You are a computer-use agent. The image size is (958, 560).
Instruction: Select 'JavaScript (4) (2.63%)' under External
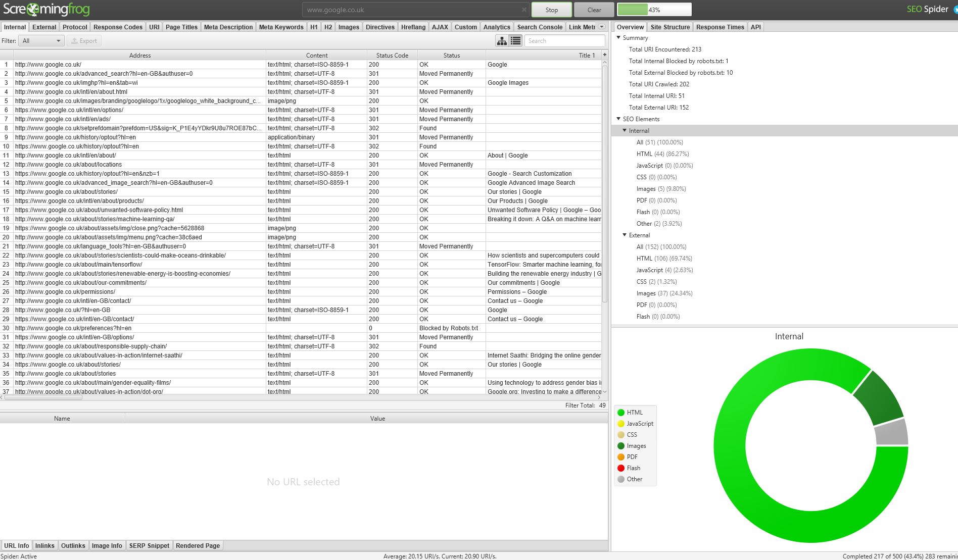(x=664, y=270)
